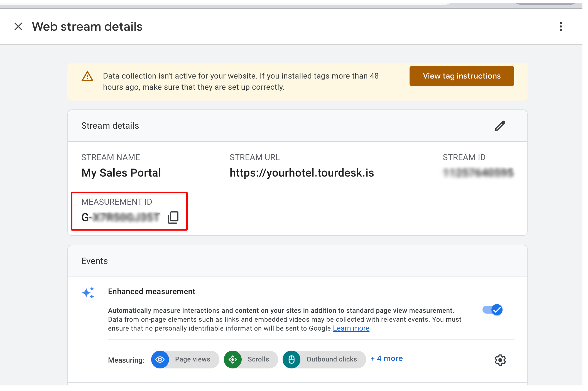Click the Outbound clicks mouse icon
588x391 pixels.
pyautogui.click(x=291, y=360)
